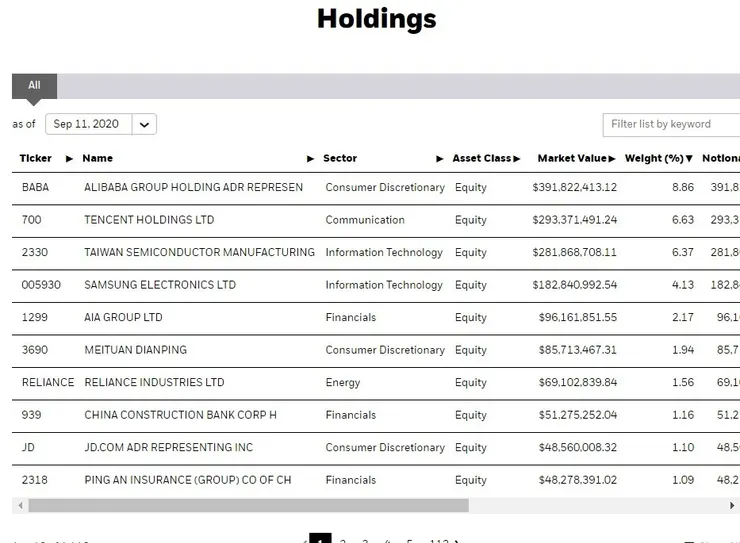Select PING AN INSURANCE (GROUP) name
This screenshot has width=740, height=543.
coord(188,480)
